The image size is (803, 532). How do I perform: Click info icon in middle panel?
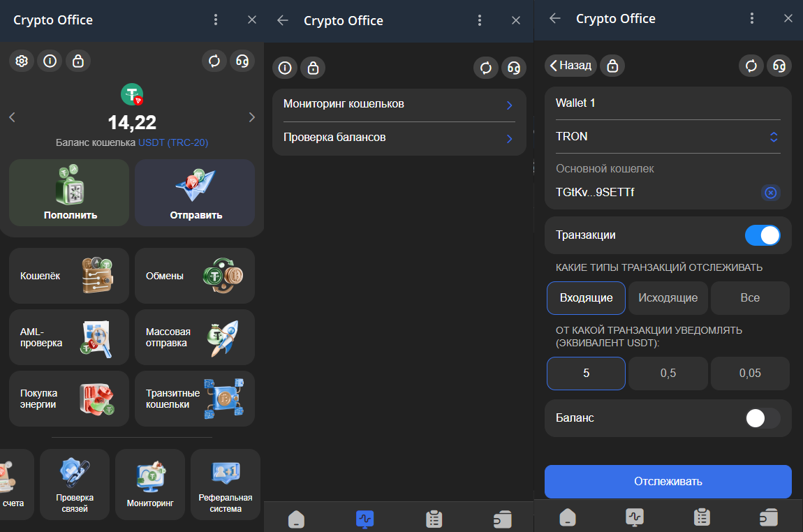(x=284, y=68)
